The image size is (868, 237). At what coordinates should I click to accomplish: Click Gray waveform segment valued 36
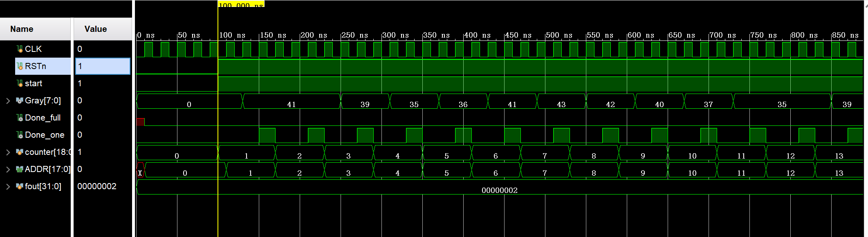(463, 101)
